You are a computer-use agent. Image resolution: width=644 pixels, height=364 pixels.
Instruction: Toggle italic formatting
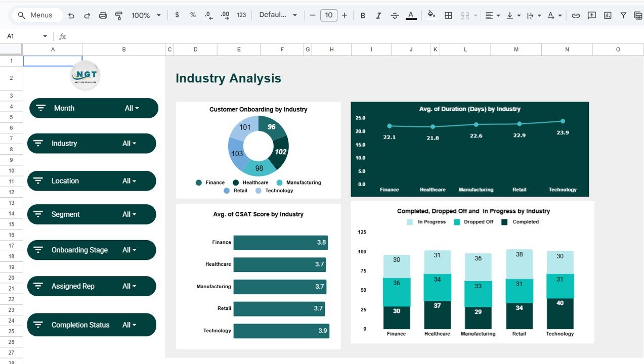click(x=378, y=15)
